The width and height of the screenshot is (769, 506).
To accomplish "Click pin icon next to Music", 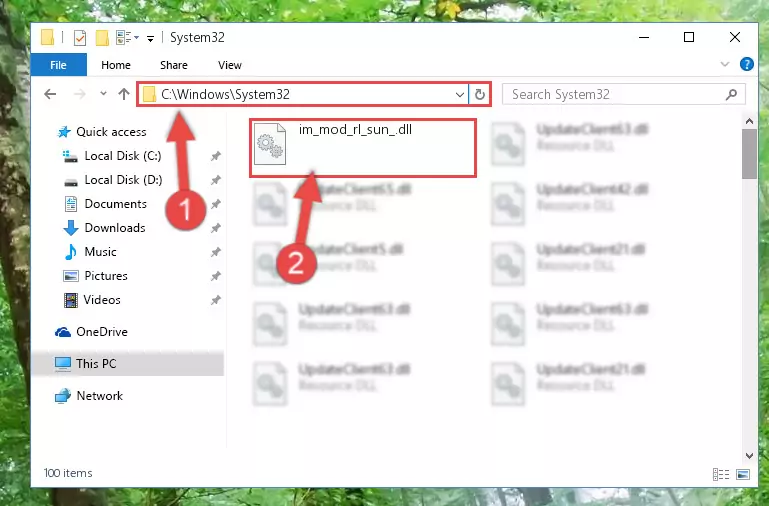I will (x=216, y=252).
